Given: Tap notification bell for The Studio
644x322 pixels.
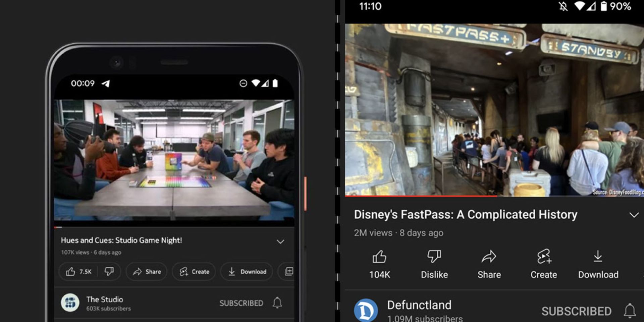Looking at the screenshot, I should point(277,303).
